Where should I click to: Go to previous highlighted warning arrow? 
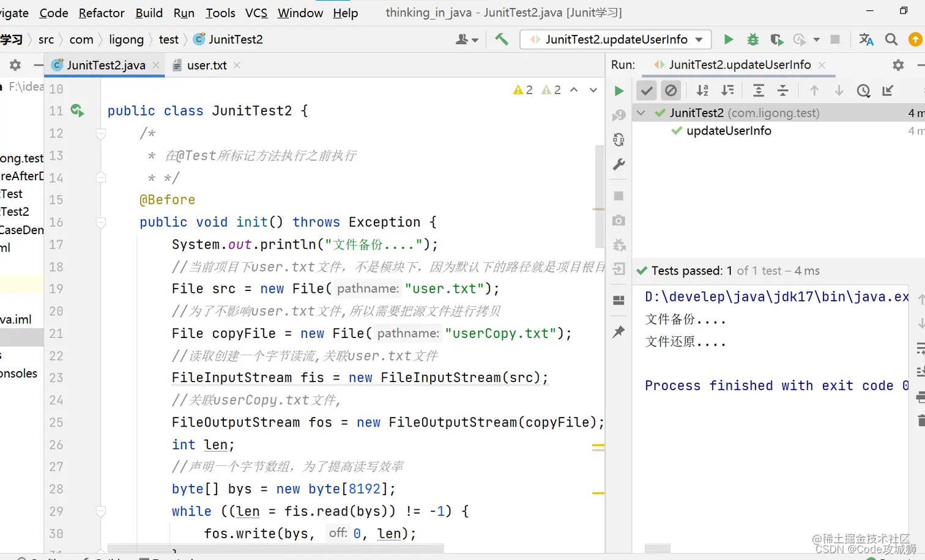click(574, 90)
